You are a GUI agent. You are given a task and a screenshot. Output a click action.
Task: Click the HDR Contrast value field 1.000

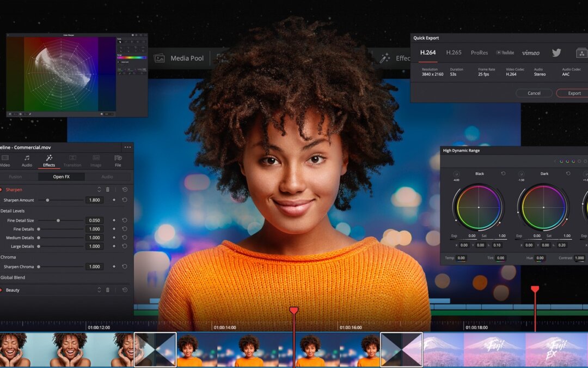point(579,258)
